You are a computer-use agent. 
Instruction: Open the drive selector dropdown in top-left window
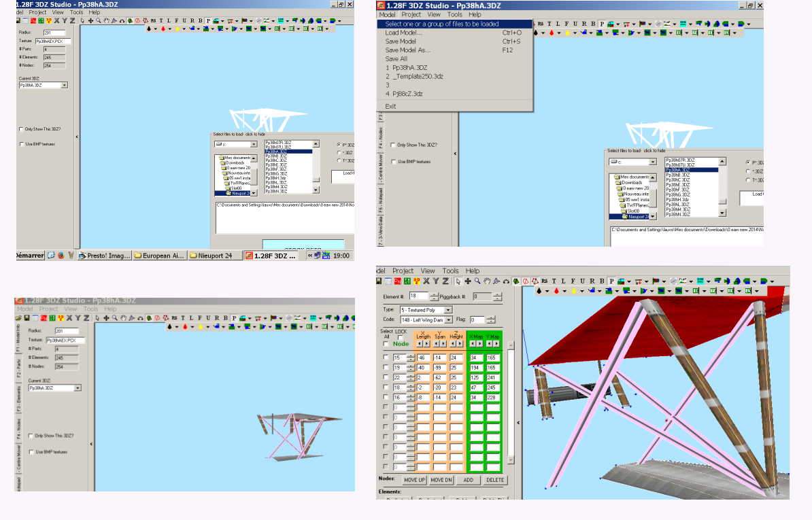click(253, 144)
